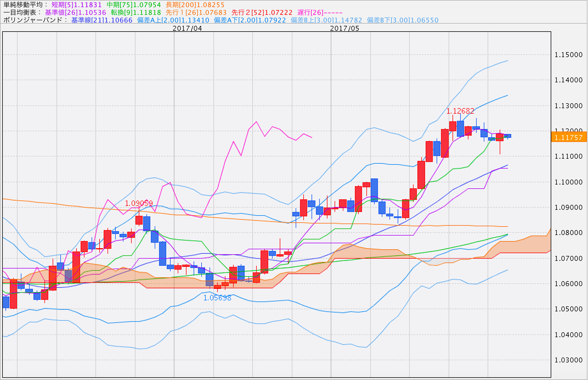
Task: Click the 1.10000 price axis label
Action: [x=569, y=182]
